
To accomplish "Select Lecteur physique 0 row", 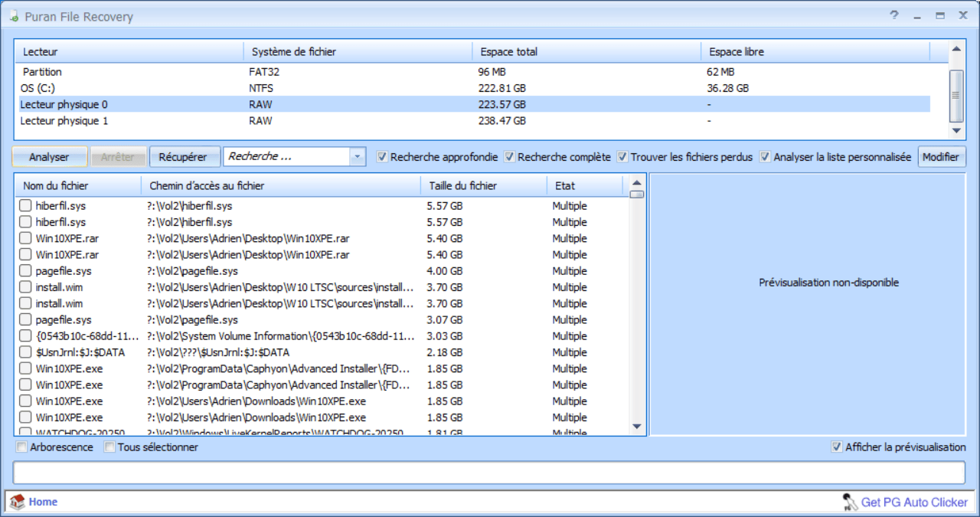I will (474, 104).
